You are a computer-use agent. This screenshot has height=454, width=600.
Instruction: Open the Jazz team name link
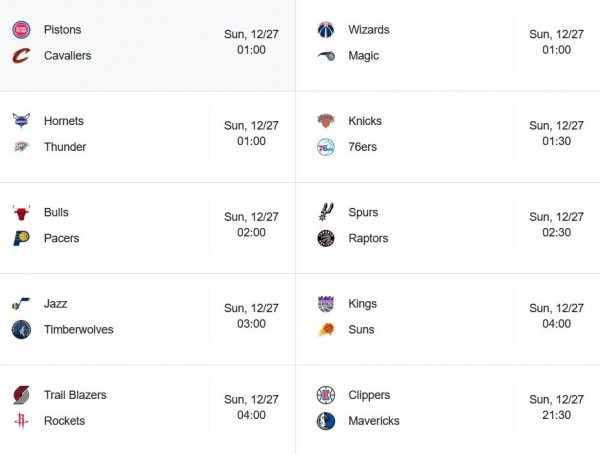point(56,303)
